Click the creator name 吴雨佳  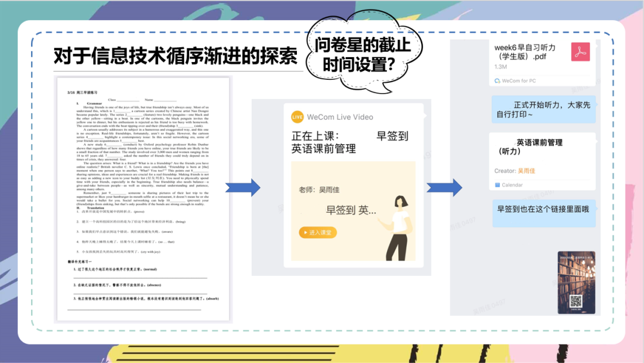(527, 171)
